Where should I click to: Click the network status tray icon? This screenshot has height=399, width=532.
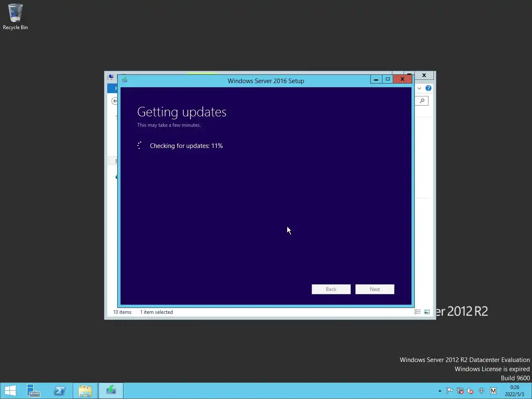[460, 391]
